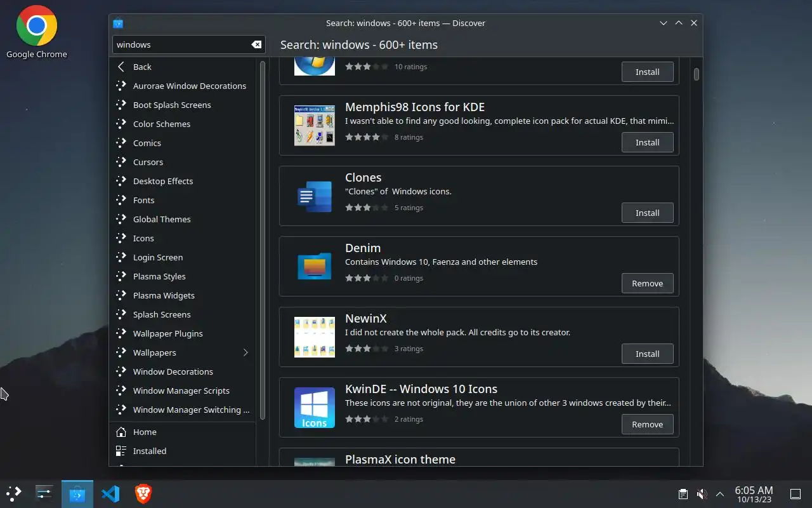Screen dimensions: 812x508
Task: Open Memphis98 Icons thumbnail
Action: pyautogui.click(x=315, y=126)
